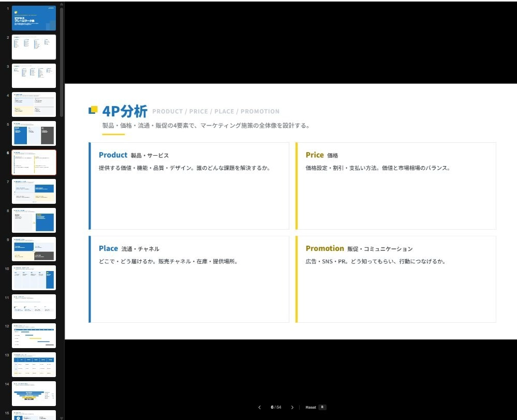
Task: Select partially visible slide 15 thumbnail
Action: click(x=34, y=415)
